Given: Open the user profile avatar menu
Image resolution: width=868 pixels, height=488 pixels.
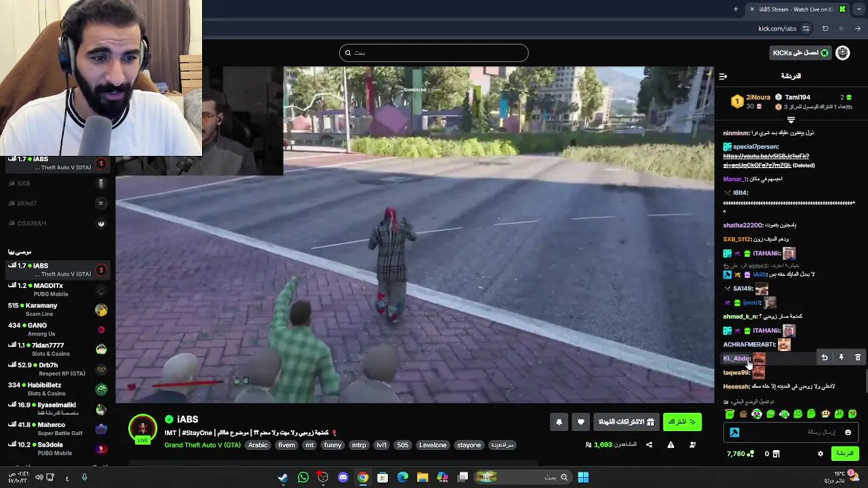Looking at the screenshot, I should [x=843, y=53].
